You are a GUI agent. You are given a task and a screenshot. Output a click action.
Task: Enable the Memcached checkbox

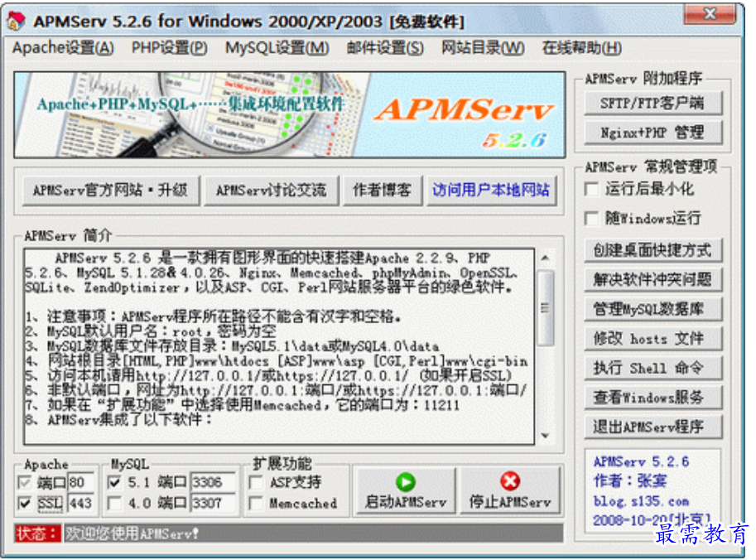point(256,503)
